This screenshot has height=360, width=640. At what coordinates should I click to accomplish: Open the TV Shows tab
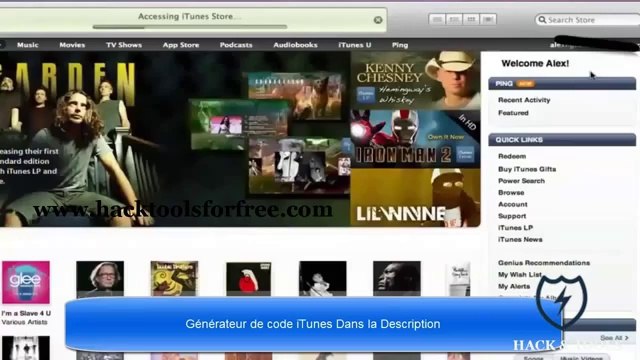[124, 45]
